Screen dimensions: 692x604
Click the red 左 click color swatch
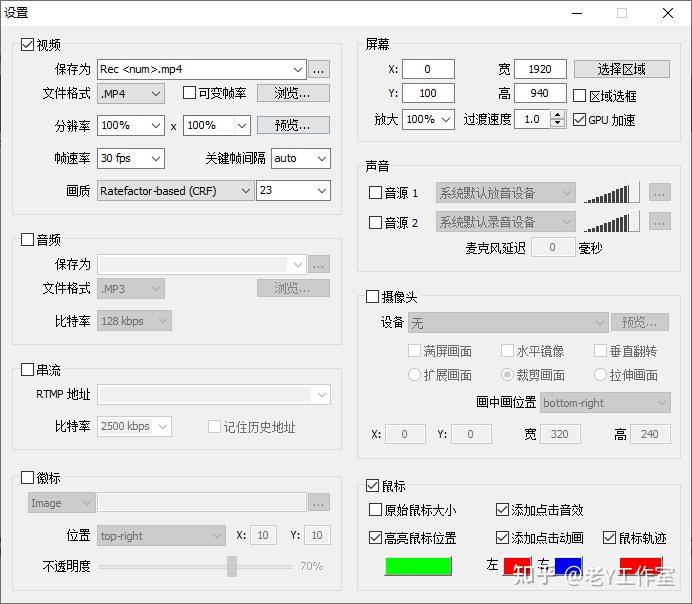(517, 566)
